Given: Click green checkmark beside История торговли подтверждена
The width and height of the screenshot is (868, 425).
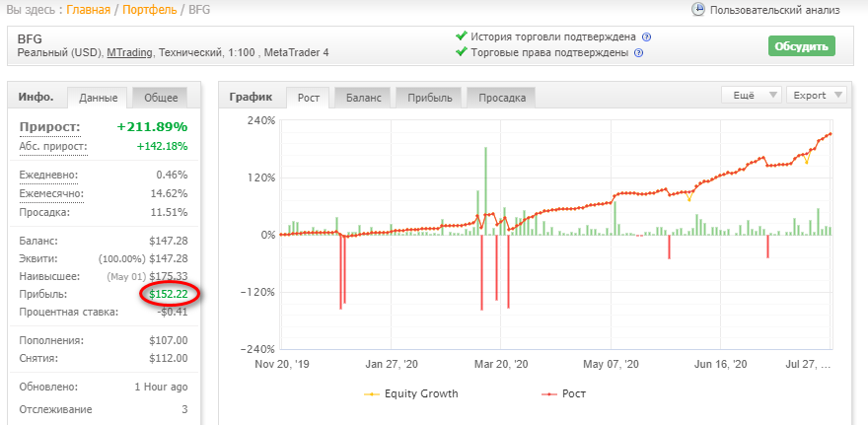Looking at the screenshot, I should point(462,36).
